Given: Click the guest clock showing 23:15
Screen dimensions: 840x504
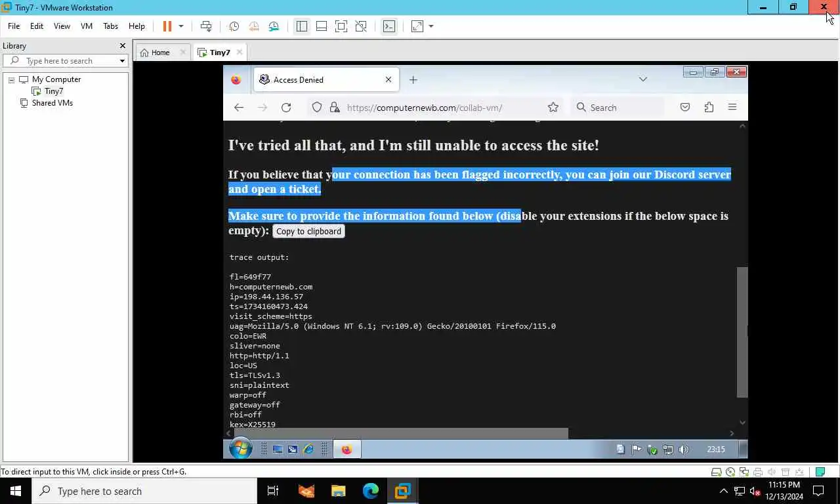Looking at the screenshot, I should (716, 450).
